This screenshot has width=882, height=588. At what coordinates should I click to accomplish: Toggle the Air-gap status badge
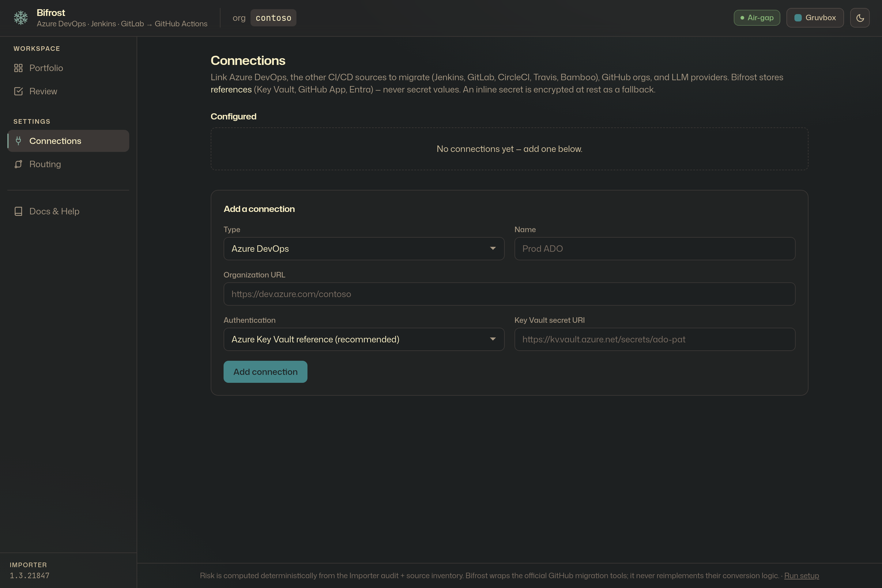[757, 18]
